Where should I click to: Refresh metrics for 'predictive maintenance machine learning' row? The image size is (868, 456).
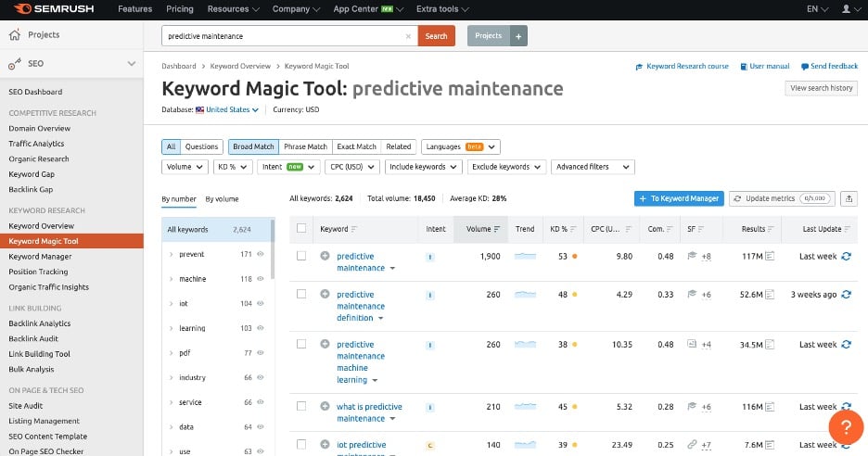click(846, 344)
